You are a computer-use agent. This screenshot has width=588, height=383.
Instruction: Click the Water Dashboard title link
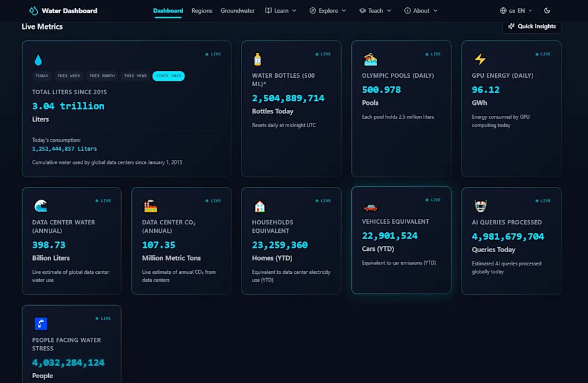click(x=69, y=10)
